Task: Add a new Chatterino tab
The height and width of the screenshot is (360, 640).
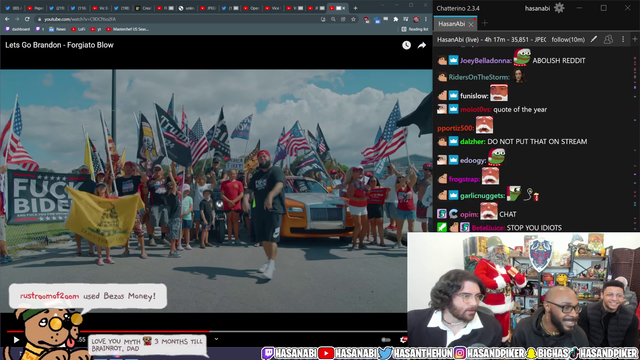Action: [x=485, y=23]
